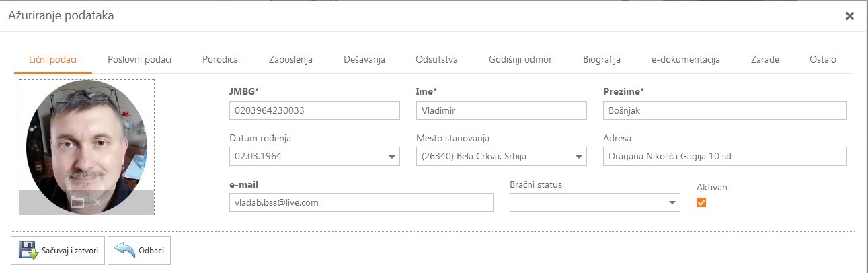Screen dimensions: 868x273
Task: Click the Sačuvaj i zatvori button
Action: click(58, 251)
